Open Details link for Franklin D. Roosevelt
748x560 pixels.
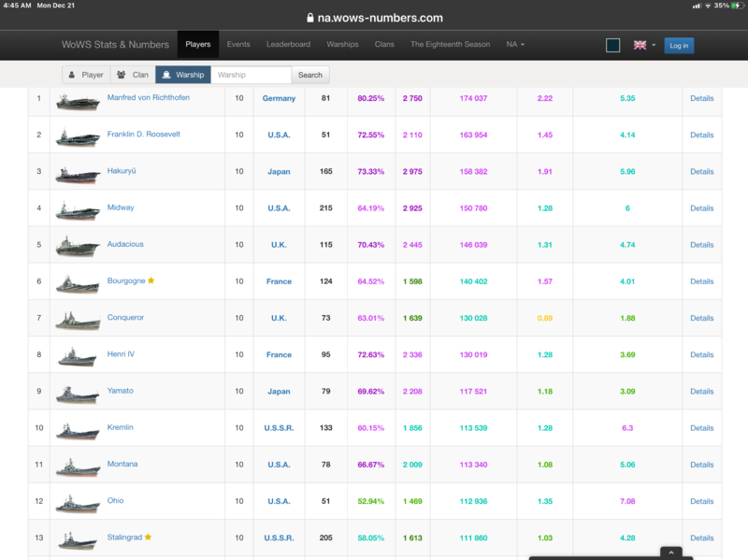(701, 135)
